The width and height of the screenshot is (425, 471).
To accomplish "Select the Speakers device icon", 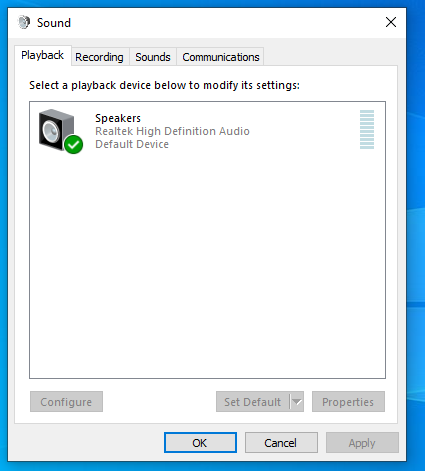I will pos(61,131).
